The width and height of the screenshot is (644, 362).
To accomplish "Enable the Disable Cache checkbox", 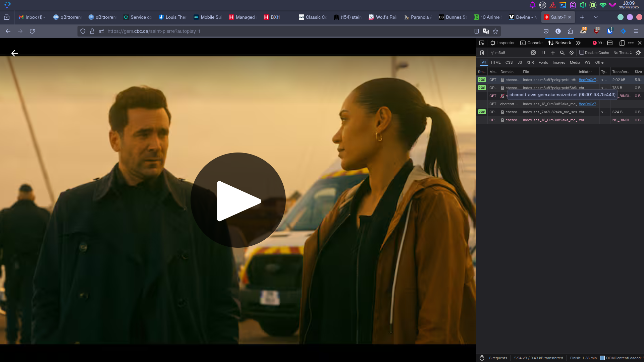I will click(582, 53).
